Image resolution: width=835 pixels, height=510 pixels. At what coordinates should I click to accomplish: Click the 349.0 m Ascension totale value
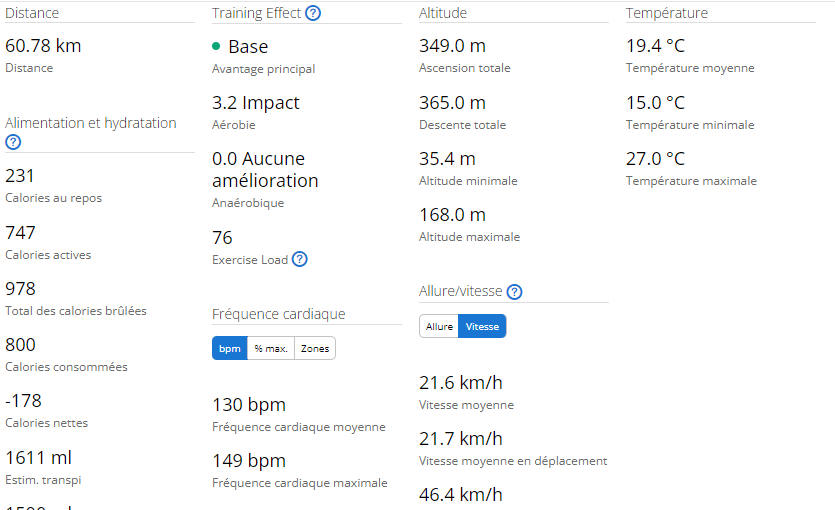452,46
